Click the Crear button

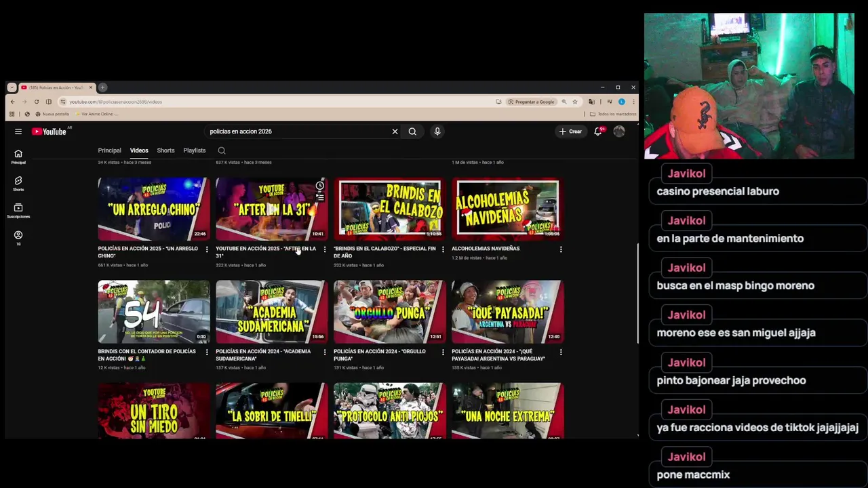click(570, 131)
